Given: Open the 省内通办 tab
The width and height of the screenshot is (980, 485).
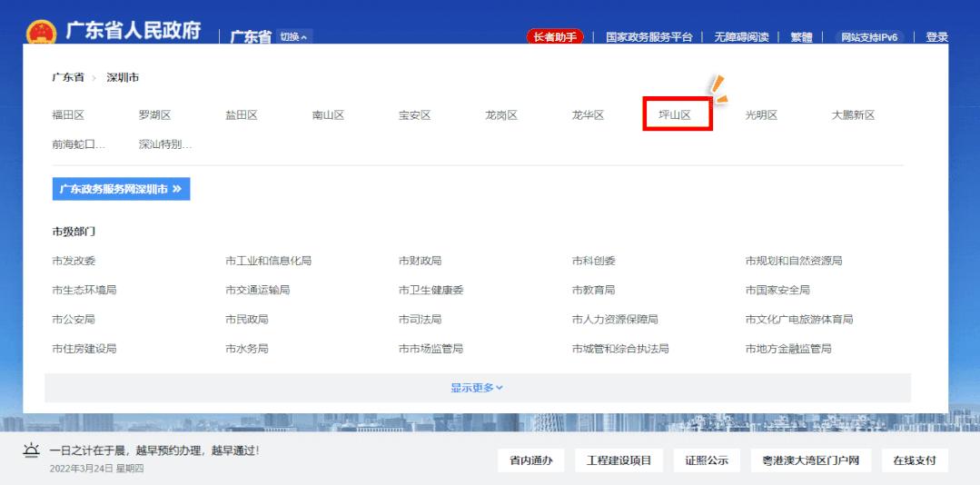Looking at the screenshot, I should pyautogui.click(x=530, y=460).
